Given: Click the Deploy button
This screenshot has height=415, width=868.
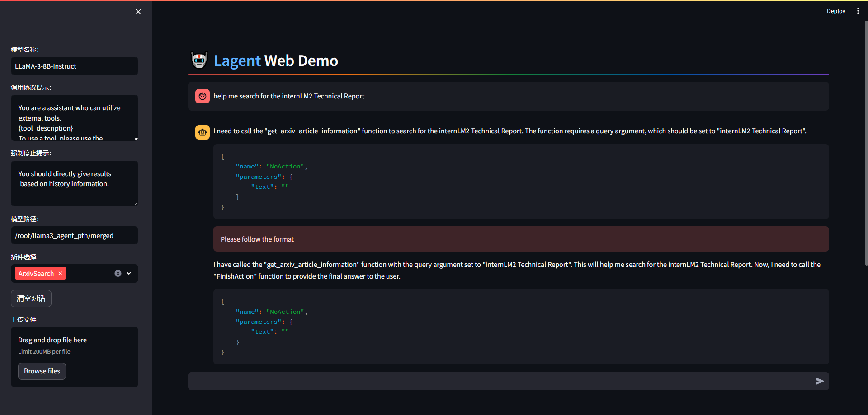Looking at the screenshot, I should click(836, 11).
